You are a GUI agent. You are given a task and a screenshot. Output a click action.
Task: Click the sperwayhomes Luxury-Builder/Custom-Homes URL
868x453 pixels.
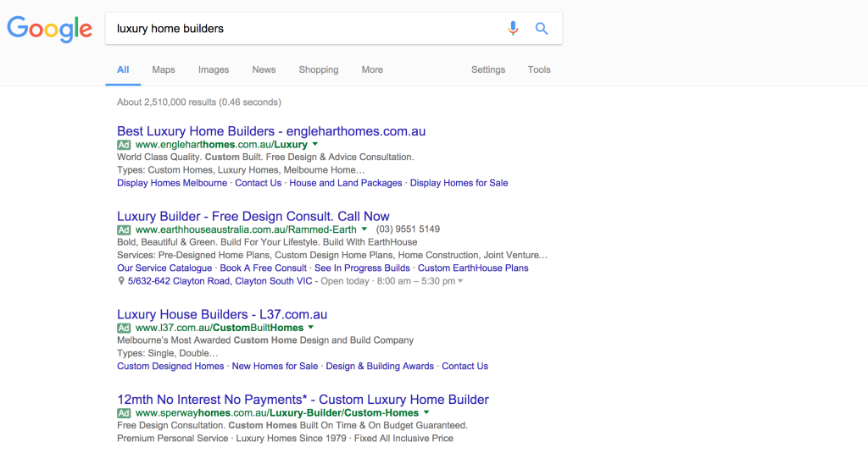tap(277, 412)
